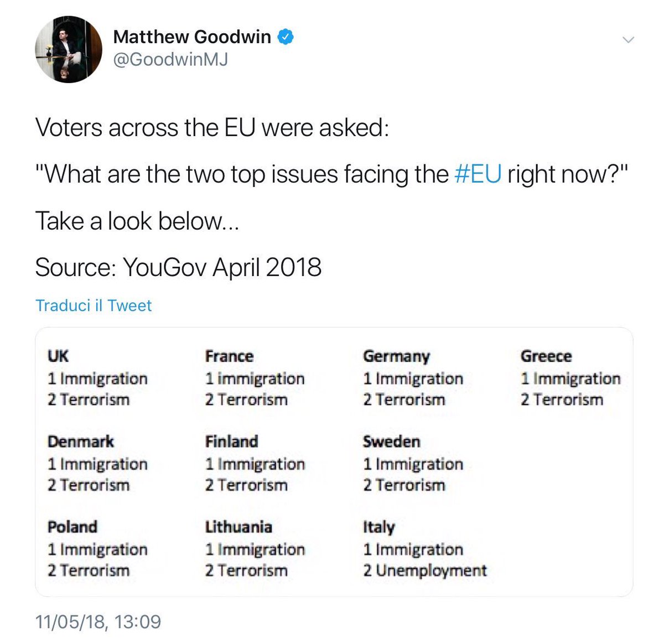Image resolution: width=664 pixels, height=644 pixels.
Task: Select the "Source: YouGov April 2018" line
Action: coord(178,267)
